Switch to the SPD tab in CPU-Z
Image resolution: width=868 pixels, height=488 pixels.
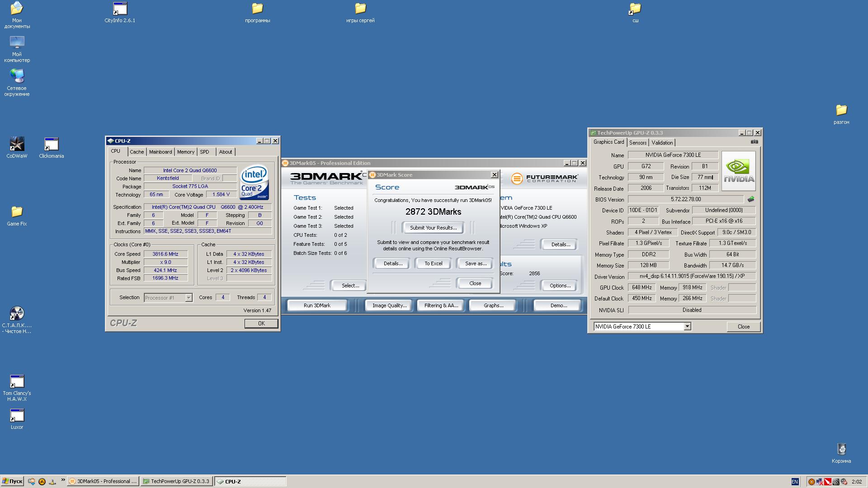(x=205, y=152)
